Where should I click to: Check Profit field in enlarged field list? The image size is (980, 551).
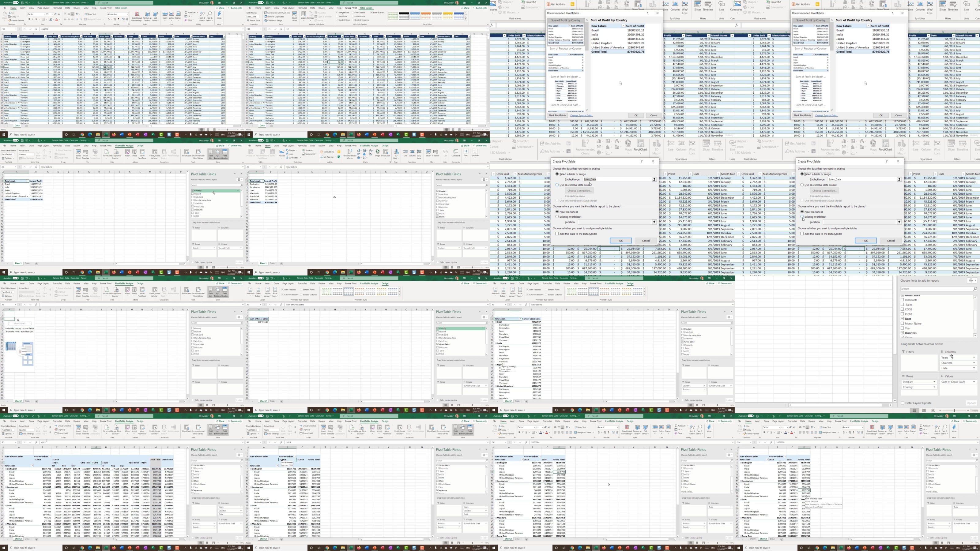coord(902,314)
